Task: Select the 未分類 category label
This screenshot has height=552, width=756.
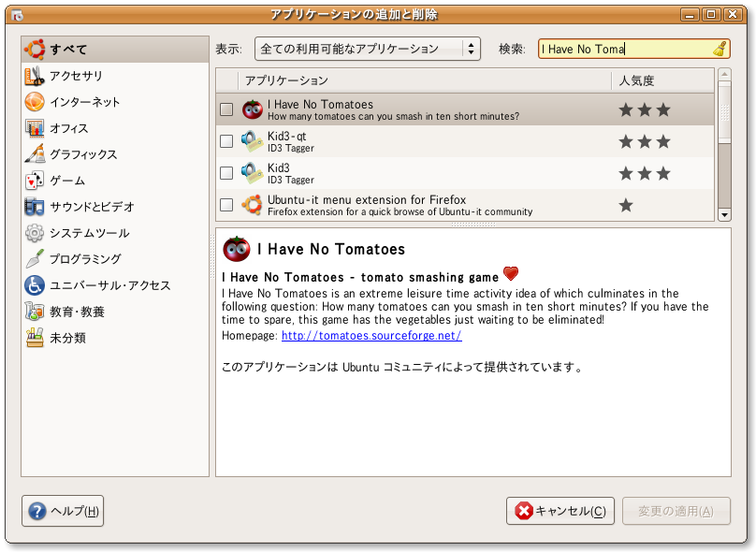Action: pyautogui.click(x=68, y=338)
